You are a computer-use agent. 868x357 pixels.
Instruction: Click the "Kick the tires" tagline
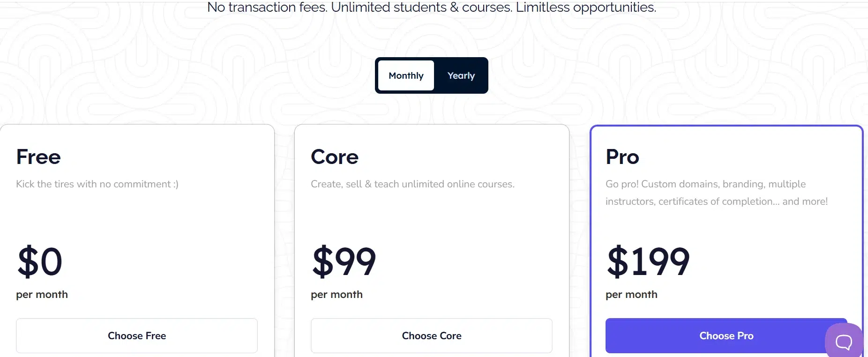coord(97,184)
